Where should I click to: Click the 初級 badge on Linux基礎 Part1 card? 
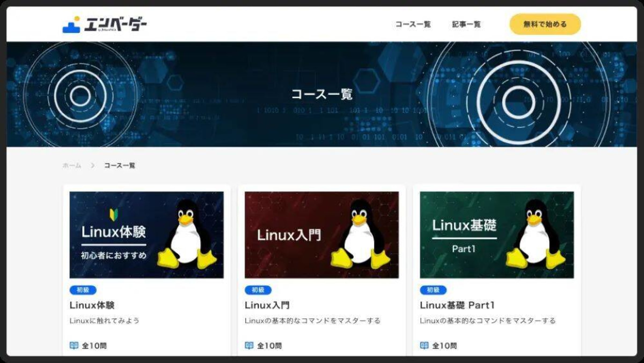(x=433, y=290)
